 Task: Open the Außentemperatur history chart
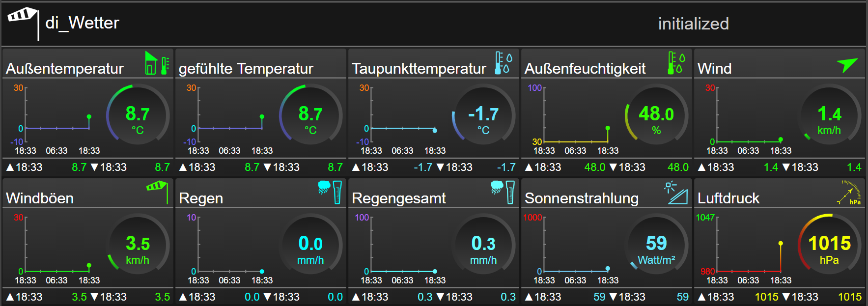click(55, 119)
